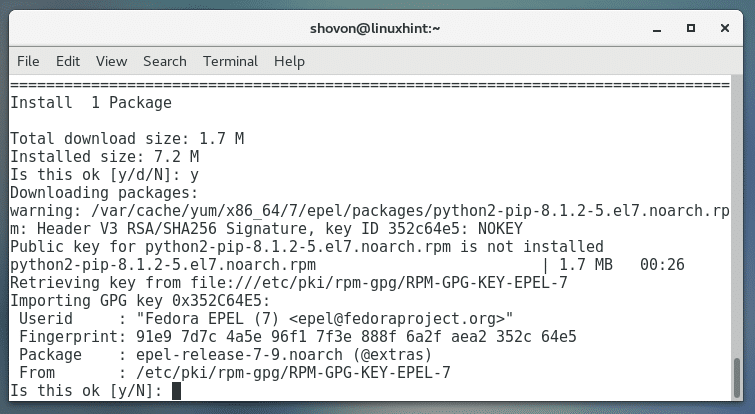This screenshot has width=755, height=414.
Task: Click the Fingerprint line of the key
Action: pos(295,336)
